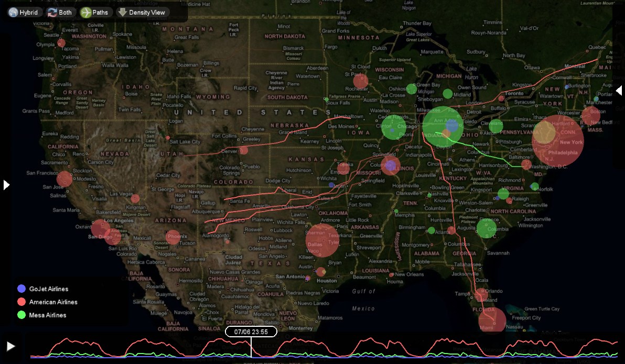
Task: Click the globe icon beside Hybrid
Action: click(13, 13)
